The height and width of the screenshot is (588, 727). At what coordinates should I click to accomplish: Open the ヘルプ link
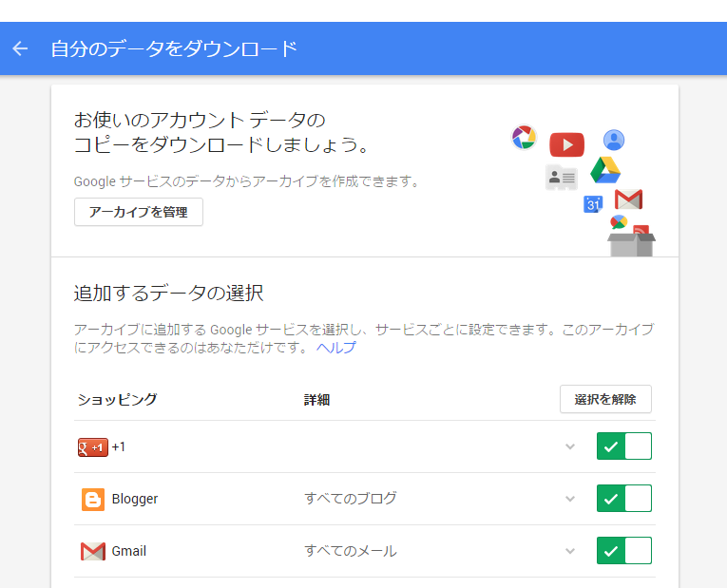click(x=336, y=348)
